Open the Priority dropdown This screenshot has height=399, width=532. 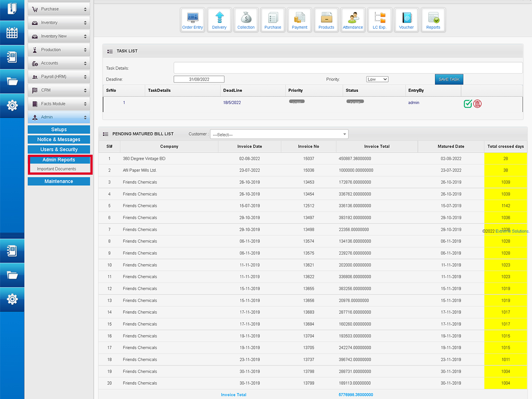pyautogui.click(x=377, y=79)
